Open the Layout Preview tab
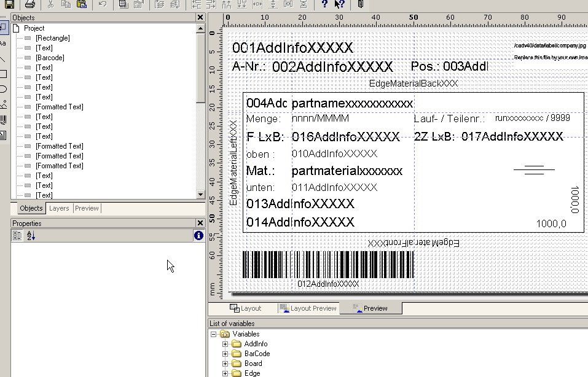The image size is (588, 377). [x=308, y=308]
